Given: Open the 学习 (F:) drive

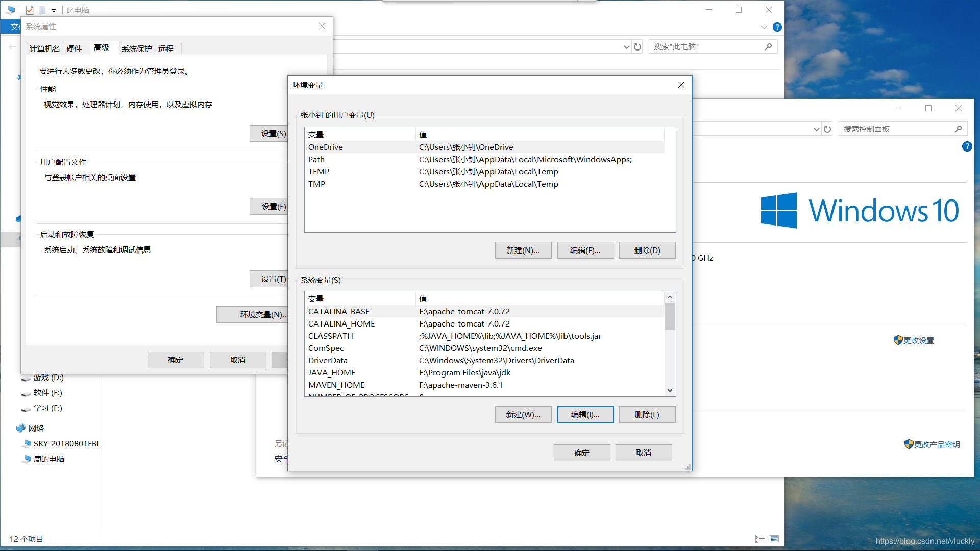Looking at the screenshot, I should tap(41, 408).
